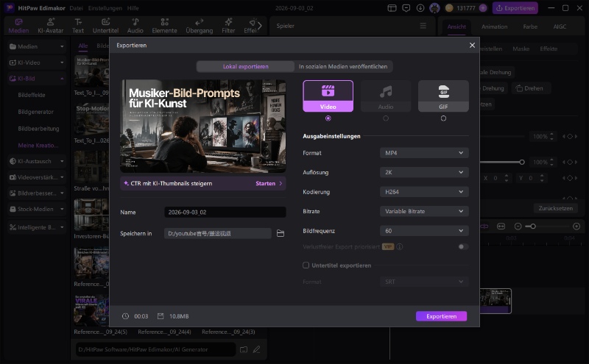Click info icon beside VIP badge
The image size is (589, 364).
point(400,246)
